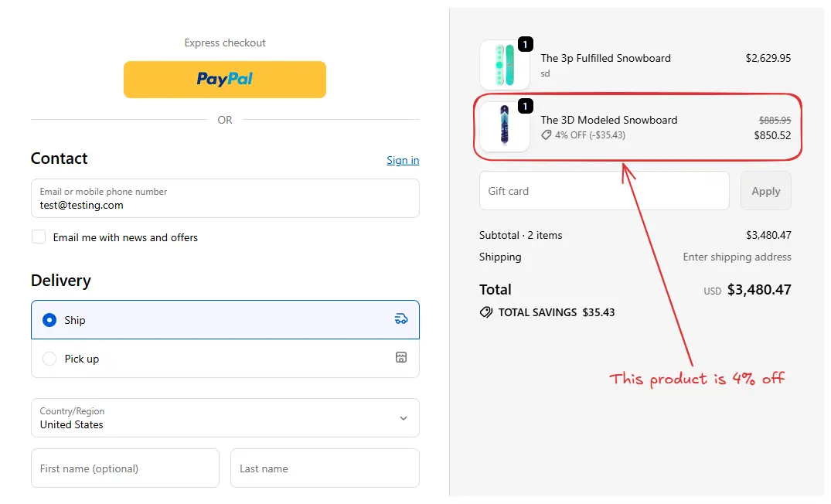Click the Sign in link
The height and width of the screenshot is (504, 831).
403,160
